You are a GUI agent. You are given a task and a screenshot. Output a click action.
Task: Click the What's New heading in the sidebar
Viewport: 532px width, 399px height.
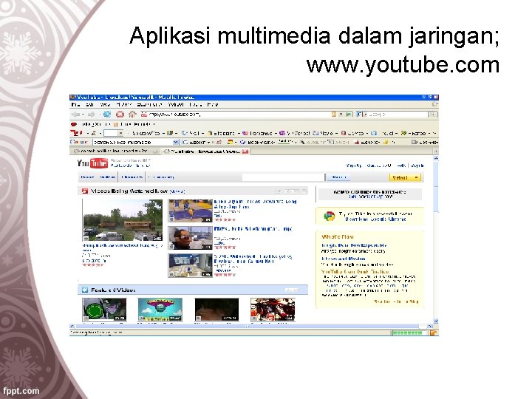[338, 237]
